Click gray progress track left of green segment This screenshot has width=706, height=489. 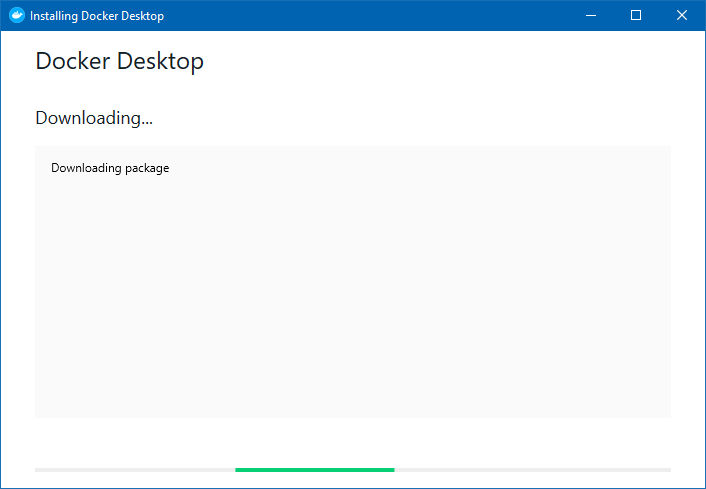click(x=135, y=470)
